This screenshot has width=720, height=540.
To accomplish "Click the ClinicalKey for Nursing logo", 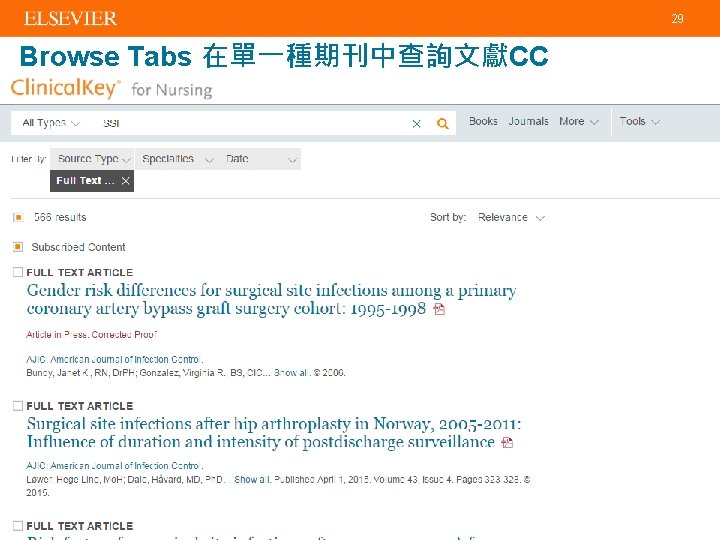I will 112,88.
